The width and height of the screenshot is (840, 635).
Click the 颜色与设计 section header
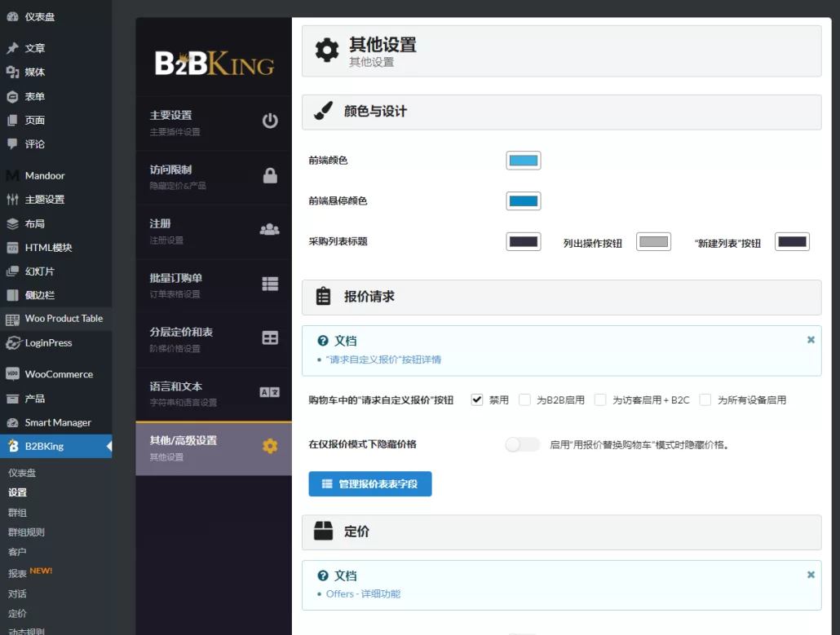coord(561,112)
